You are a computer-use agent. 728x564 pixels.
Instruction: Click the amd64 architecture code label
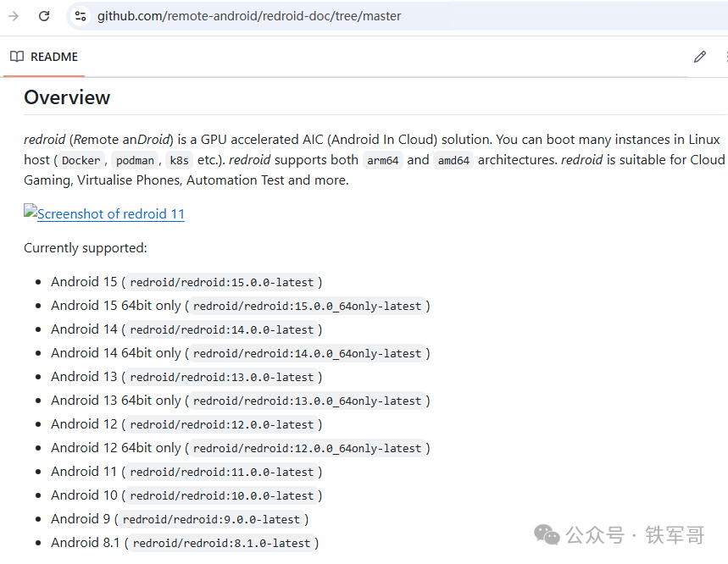pos(453,161)
